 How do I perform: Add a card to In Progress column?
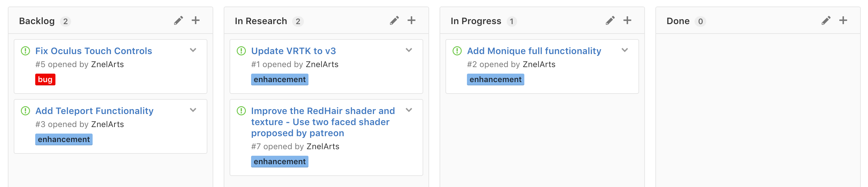click(x=627, y=21)
